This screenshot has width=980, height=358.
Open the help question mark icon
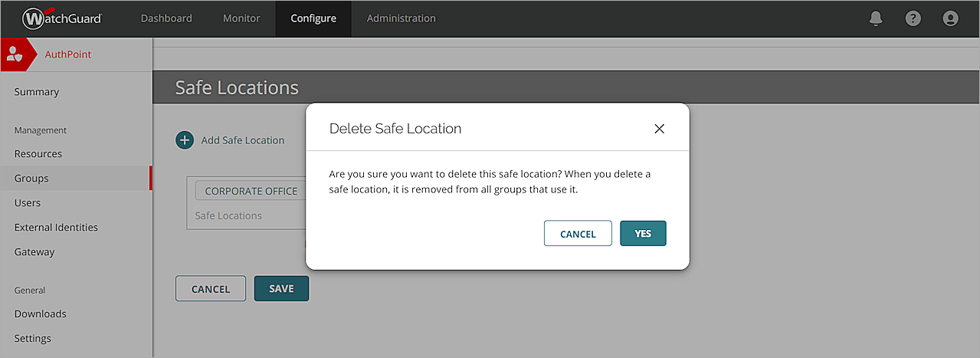coord(913,18)
